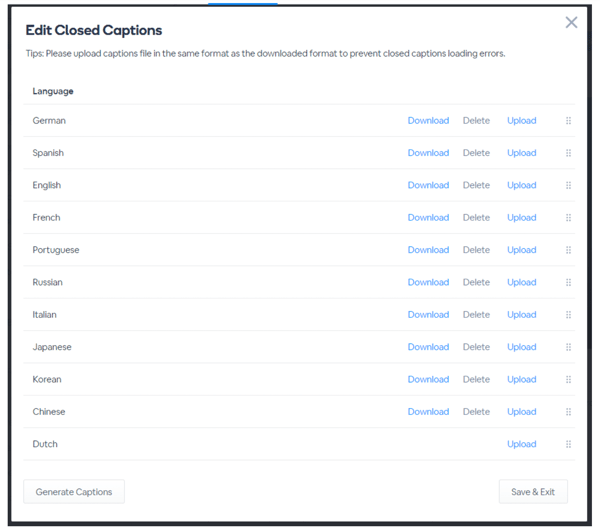The width and height of the screenshot is (600, 532).
Task: Download the Portuguese captions file
Action: point(428,250)
